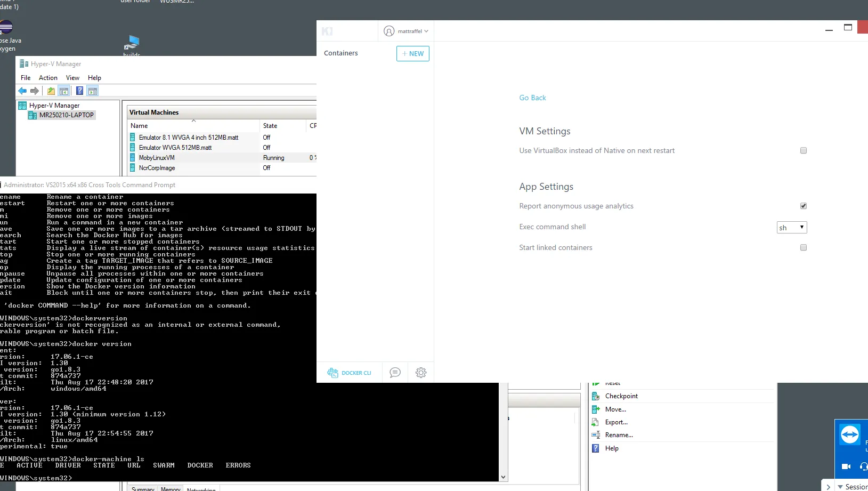868x491 pixels.
Task: Click the Kitematic user avatar icon
Action: pos(389,31)
